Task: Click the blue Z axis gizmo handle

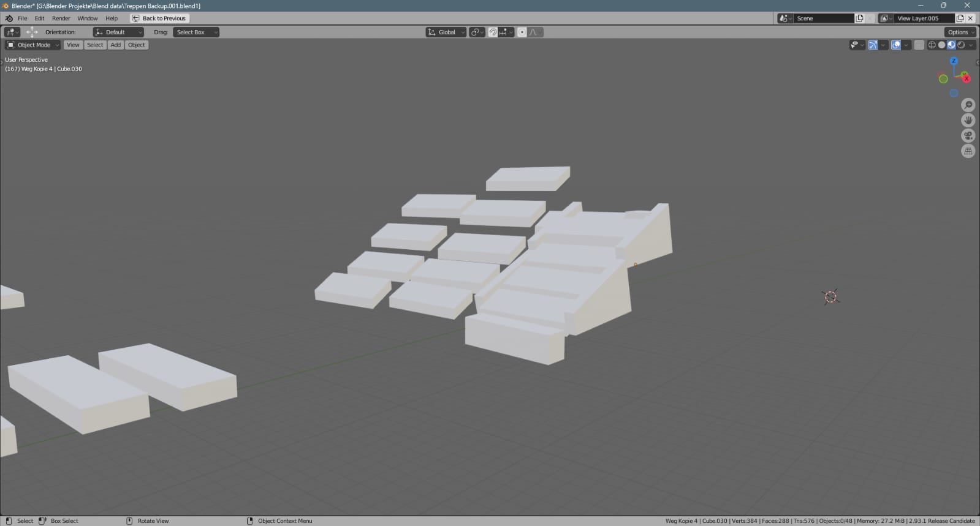Action: (x=954, y=61)
